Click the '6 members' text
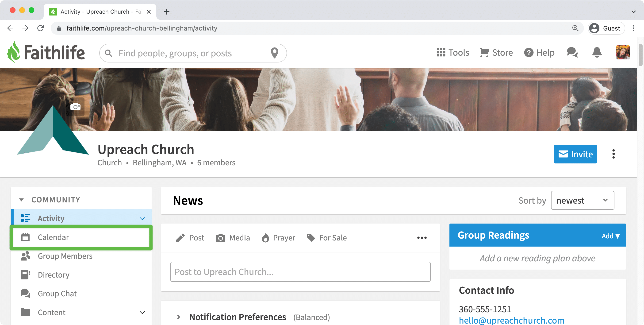This screenshot has height=325, width=644. [216, 163]
